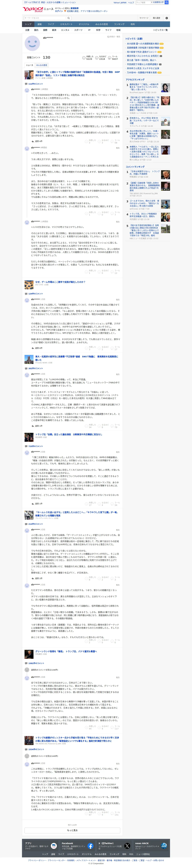
Task: Click the ログイン link in the header
Action: pyautogui.click(x=59, y=11)
